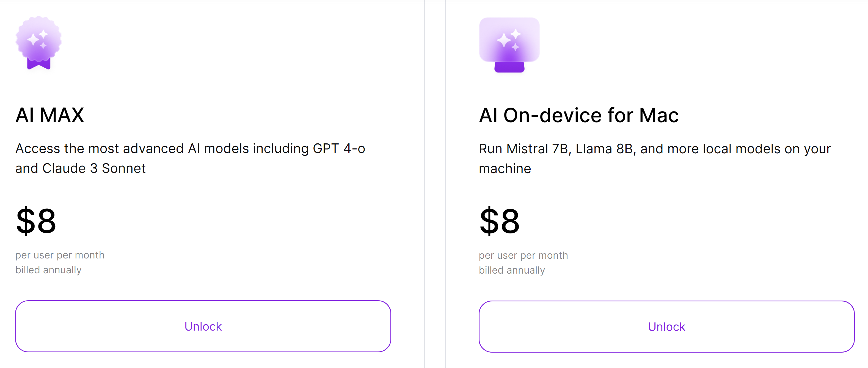Select the AI MAX heading

49,115
